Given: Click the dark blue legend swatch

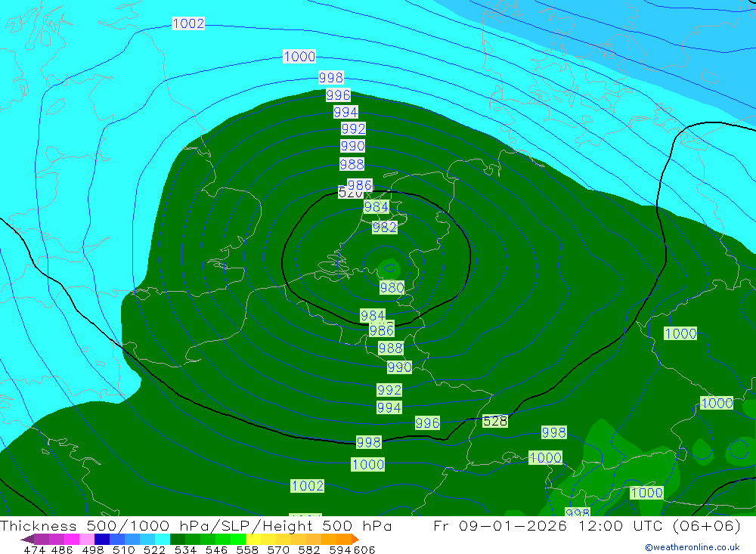Looking at the screenshot, I should (102, 539).
